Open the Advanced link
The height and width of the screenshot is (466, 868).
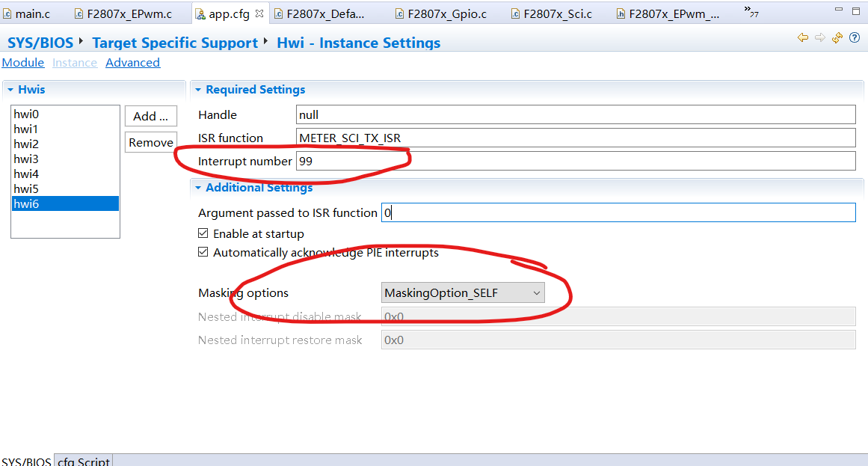(133, 63)
